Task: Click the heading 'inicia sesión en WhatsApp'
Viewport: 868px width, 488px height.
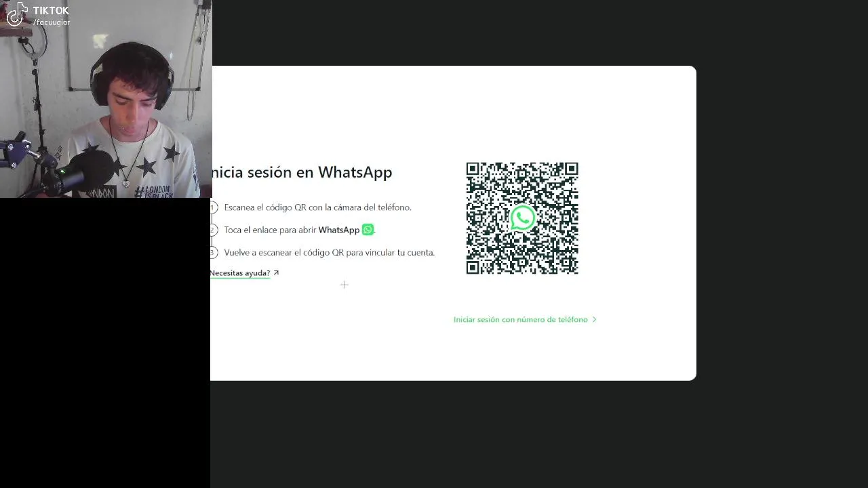Action: click(302, 172)
